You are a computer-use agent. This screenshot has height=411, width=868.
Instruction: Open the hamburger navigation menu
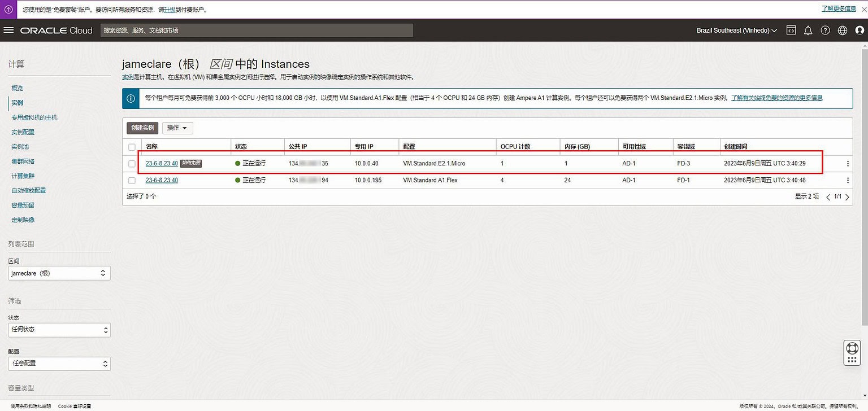coord(8,30)
